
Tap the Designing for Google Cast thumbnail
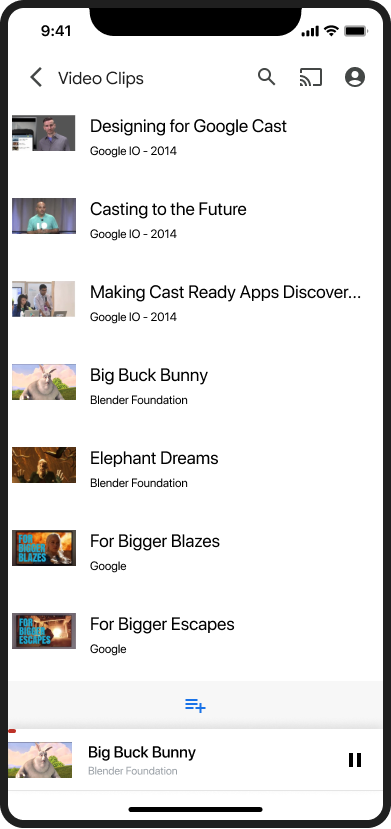[44, 133]
